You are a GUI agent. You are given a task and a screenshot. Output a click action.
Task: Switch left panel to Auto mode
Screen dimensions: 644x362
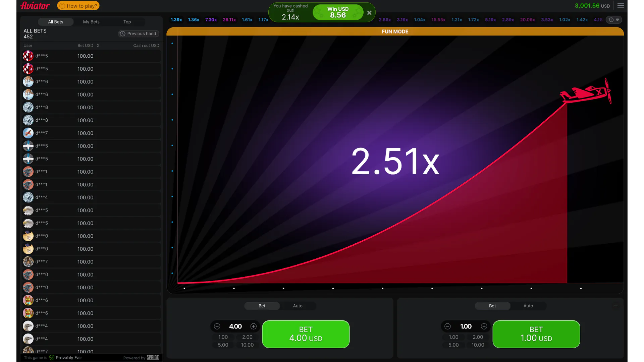pyautogui.click(x=298, y=306)
